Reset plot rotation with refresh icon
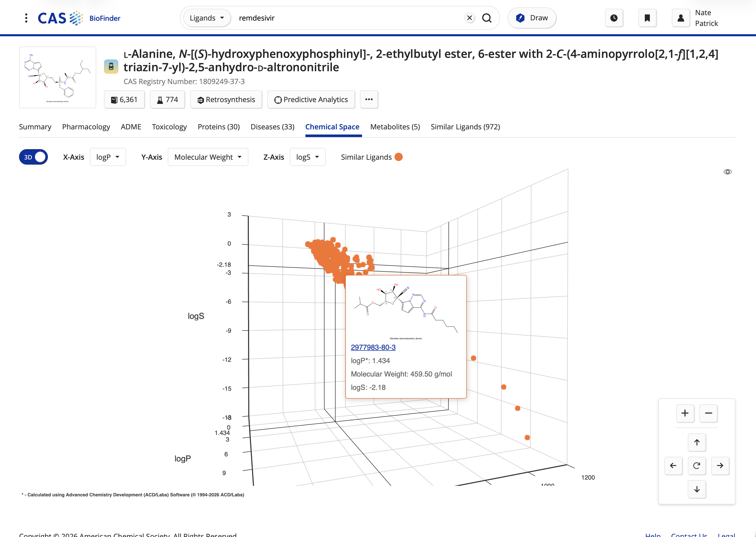Image resolution: width=756 pixels, height=537 pixels. pos(697,466)
